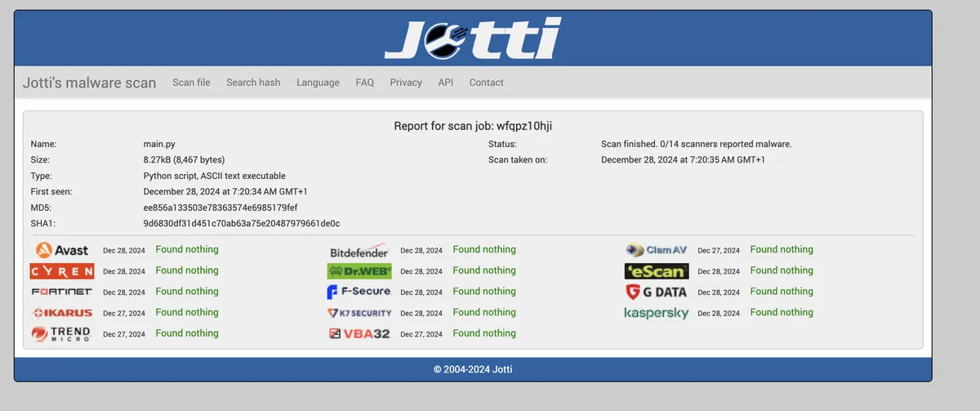Click Kaspersky's Found nothing result
Image resolution: width=980 pixels, height=411 pixels.
pyautogui.click(x=782, y=312)
